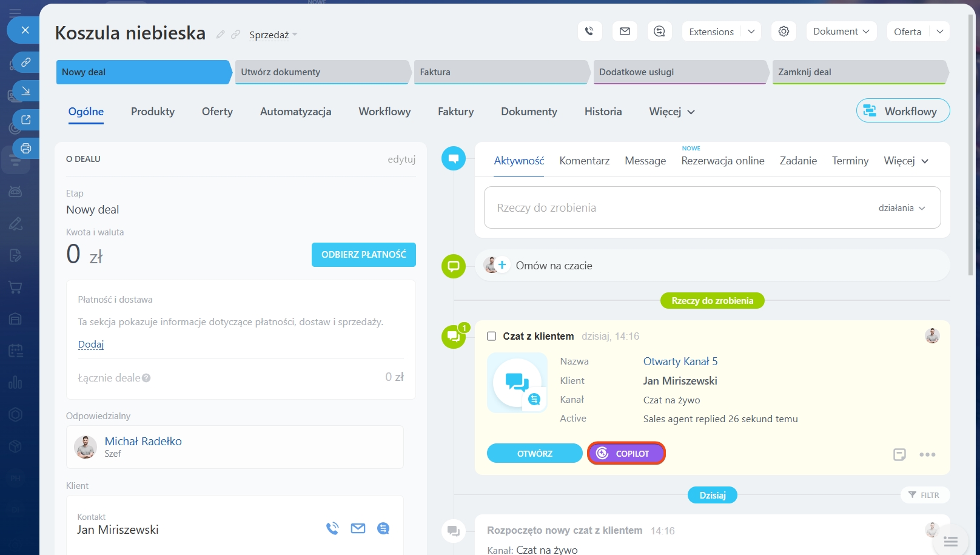Screen dimensions: 980x555
Task: Click the Rzeczy do zrobienia input field
Action: 667,208
